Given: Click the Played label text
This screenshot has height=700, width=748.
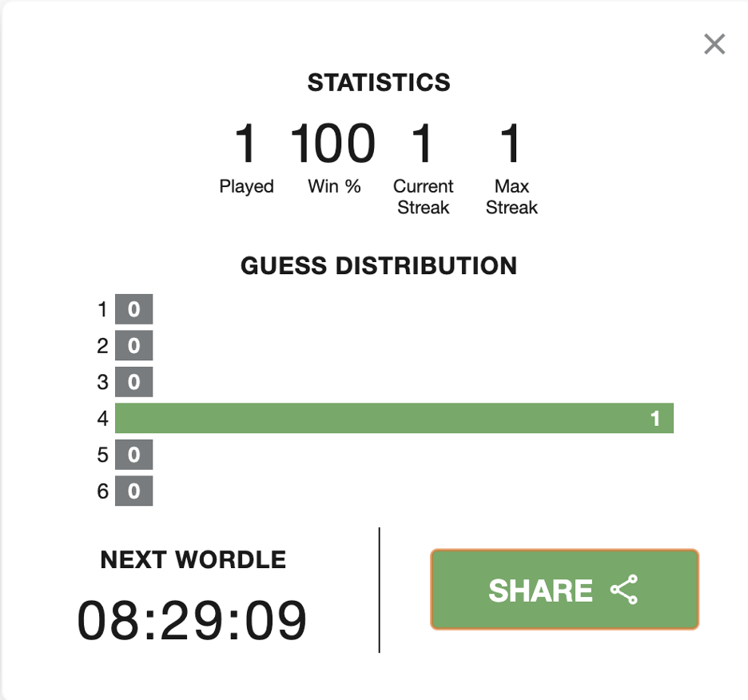Looking at the screenshot, I should coord(245,186).
